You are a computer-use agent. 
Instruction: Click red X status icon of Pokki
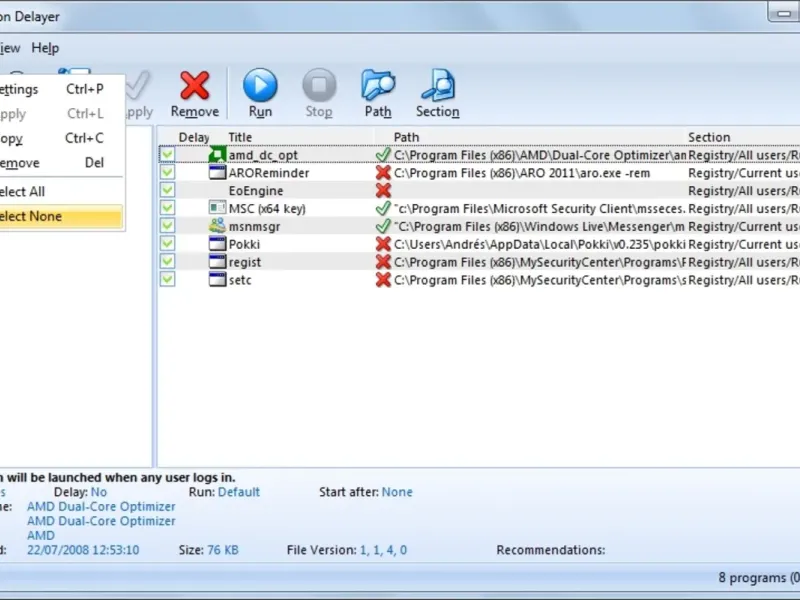(x=383, y=244)
